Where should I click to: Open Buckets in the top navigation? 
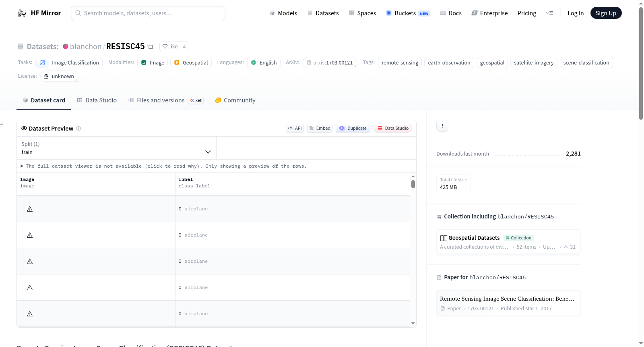point(408,13)
